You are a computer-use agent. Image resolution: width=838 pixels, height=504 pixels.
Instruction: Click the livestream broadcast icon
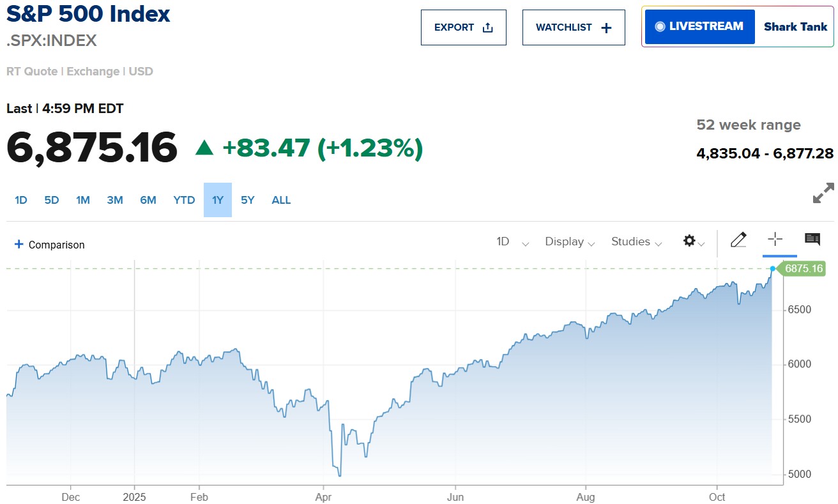[660, 26]
